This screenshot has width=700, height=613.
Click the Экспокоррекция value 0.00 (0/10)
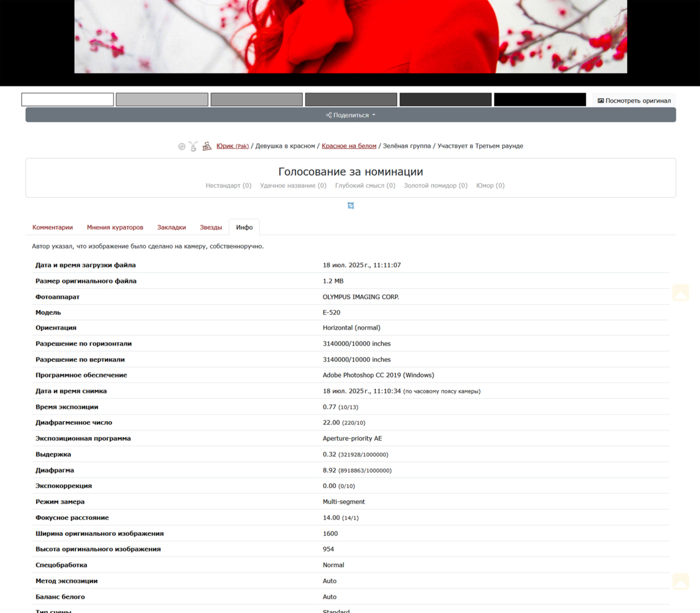[339, 485]
